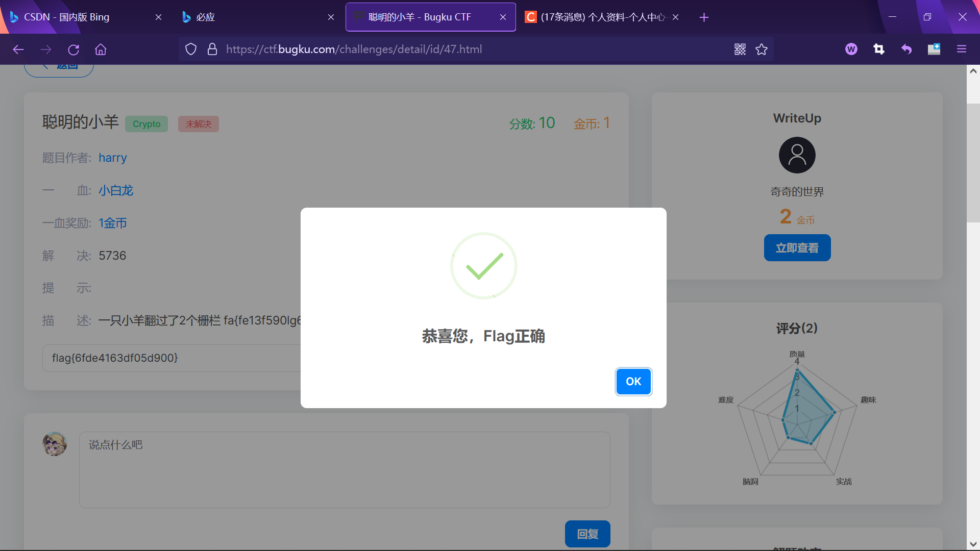Click the undo arrow toolbar icon
The height and width of the screenshot is (551, 980).
(906, 49)
